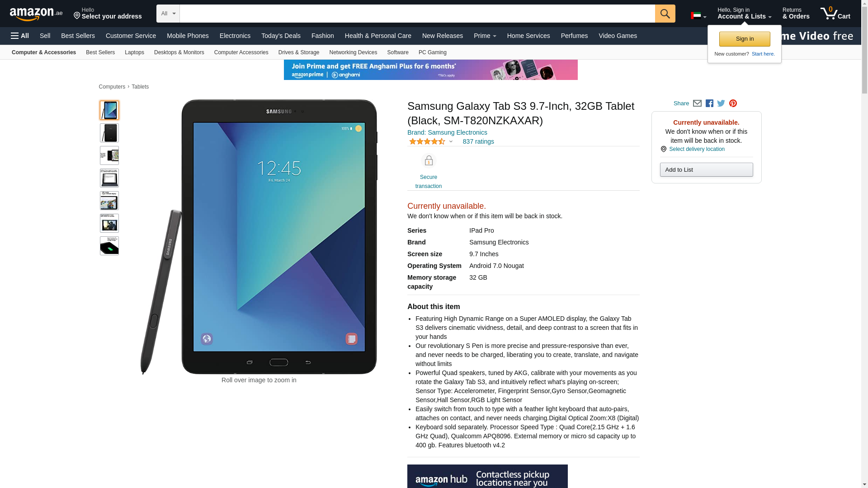Viewport: 868px width, 488px height.
Task: Open Today's Deals in navigation bar
Action: point(281,36)
